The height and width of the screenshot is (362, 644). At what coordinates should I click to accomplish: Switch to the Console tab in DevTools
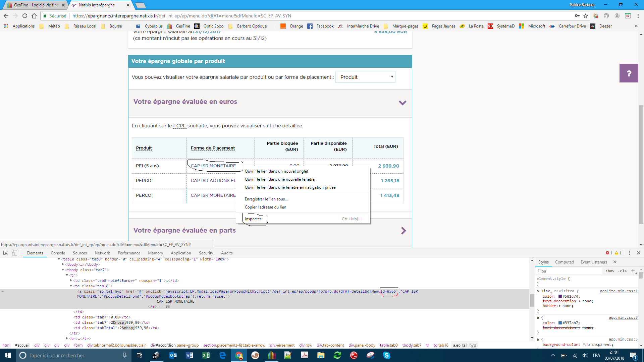click(x=58, y=253)
